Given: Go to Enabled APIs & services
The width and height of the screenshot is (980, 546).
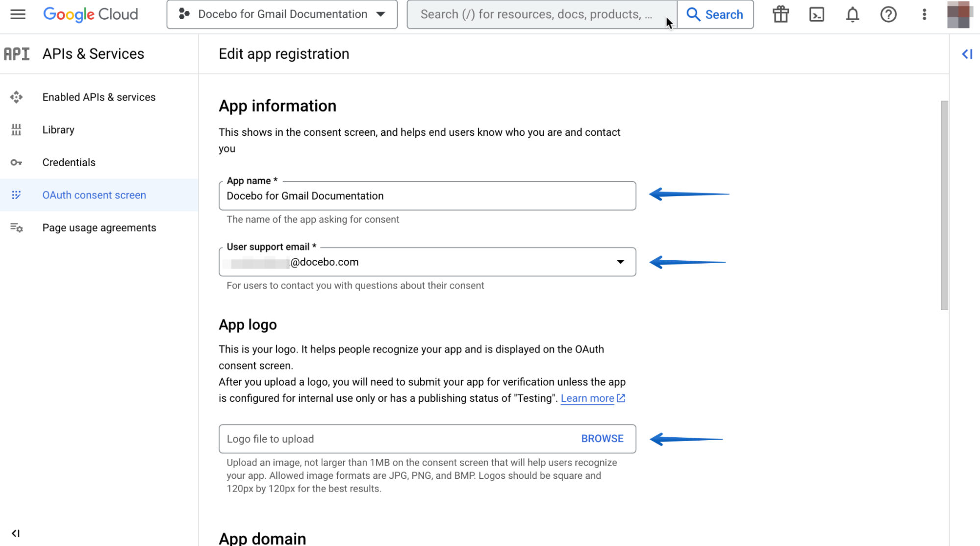Looking at the screenshot, I should 99,97.
